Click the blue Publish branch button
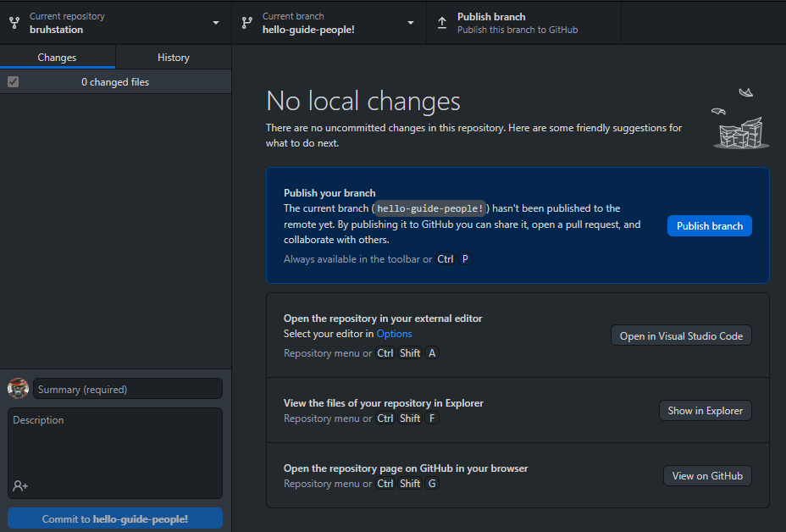Image resolution: width=786 pixels, height=532 pixels. pos(709,226)
